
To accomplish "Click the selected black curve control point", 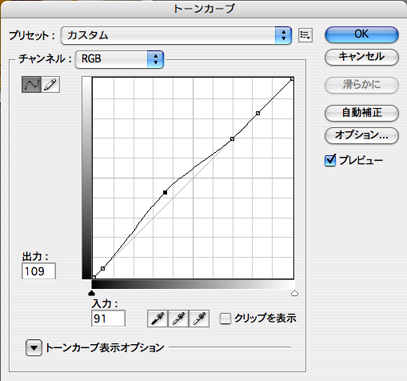I will (165, 192).
